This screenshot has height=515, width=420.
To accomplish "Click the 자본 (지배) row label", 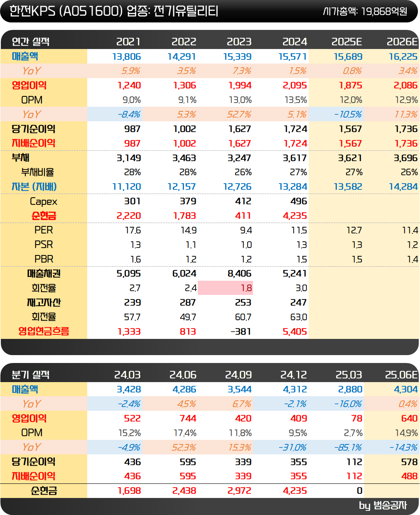I will point(34,186).
